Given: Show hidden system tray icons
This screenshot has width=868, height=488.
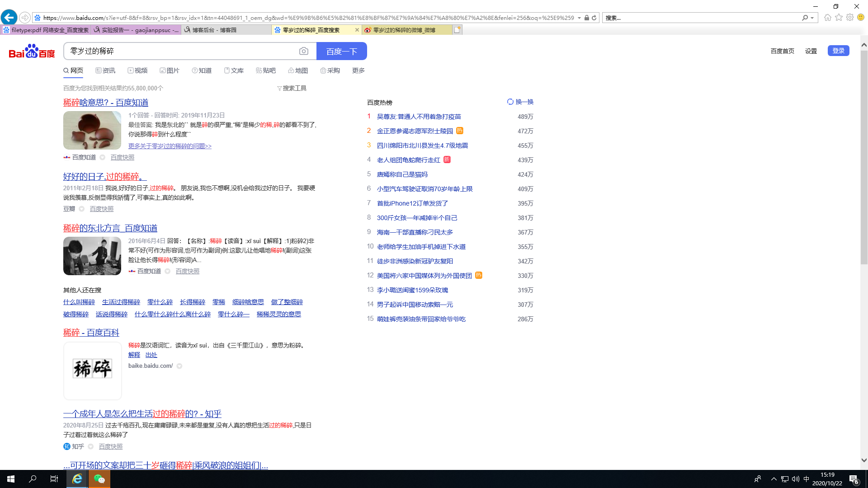Looking at the screenshot, I should 774,479.
